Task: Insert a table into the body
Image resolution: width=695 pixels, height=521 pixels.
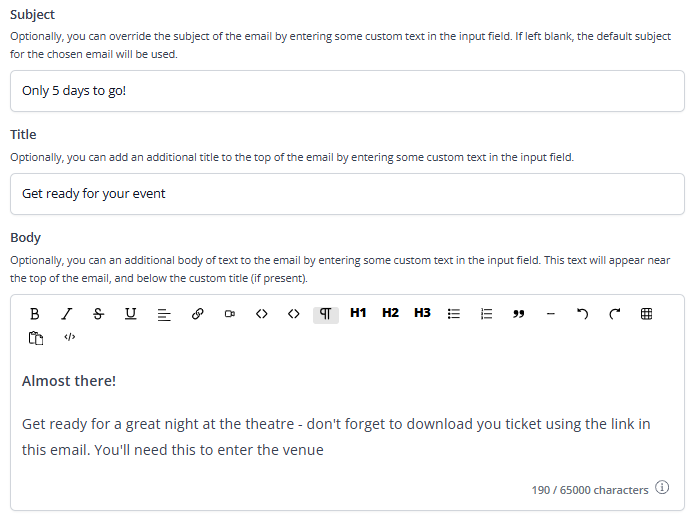Action: click(646, 313)
